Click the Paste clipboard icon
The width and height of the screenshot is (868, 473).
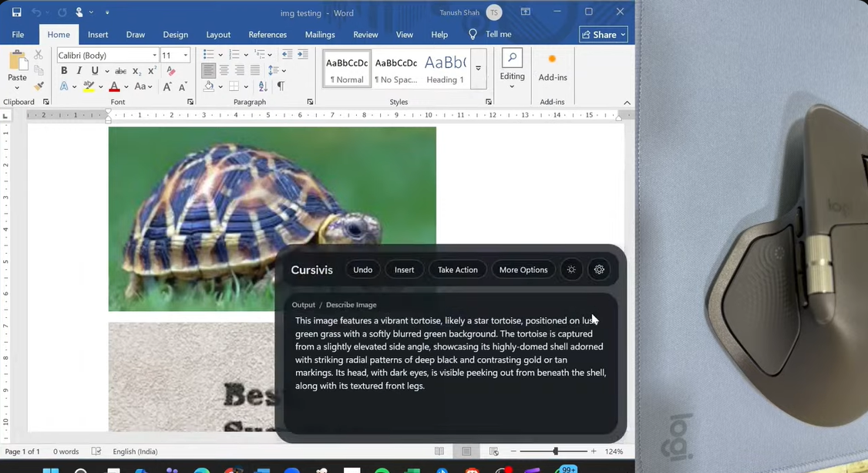(x=17, y=61)
